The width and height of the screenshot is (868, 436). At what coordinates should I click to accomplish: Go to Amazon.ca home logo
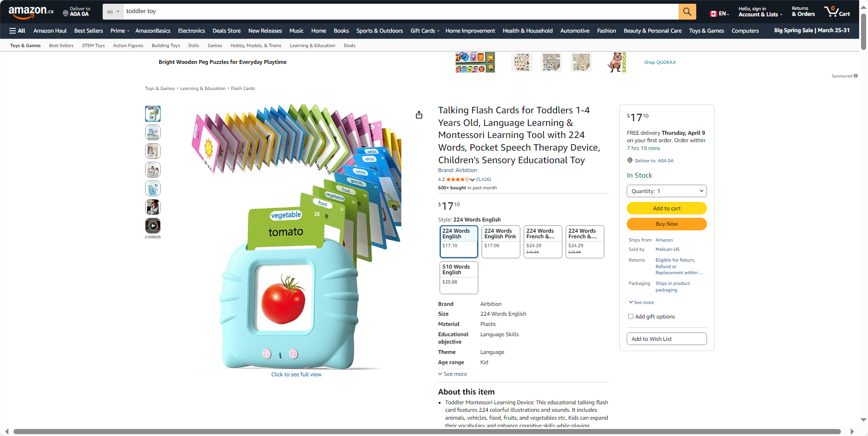[x=31, y=11]
